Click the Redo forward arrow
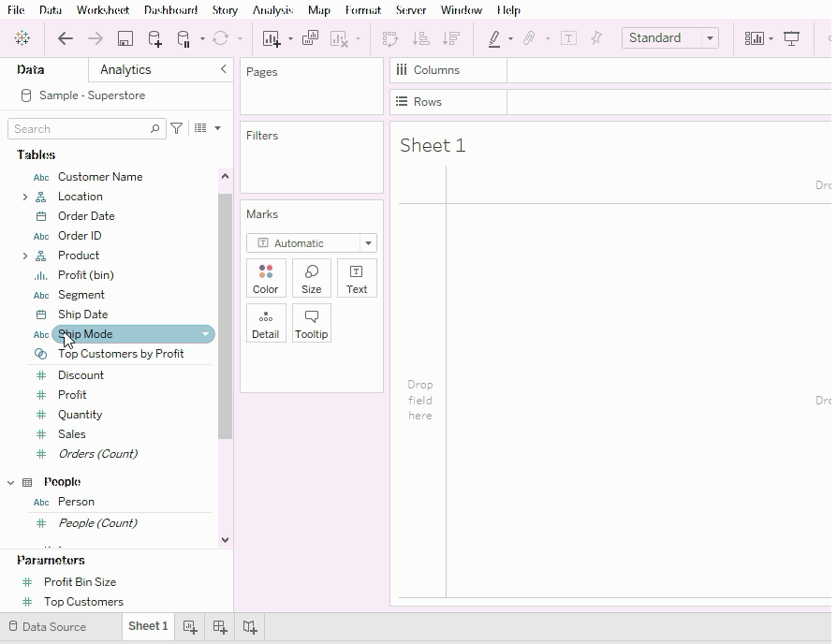The width and height of the screenshot is (837, 644). pos(95,38)
